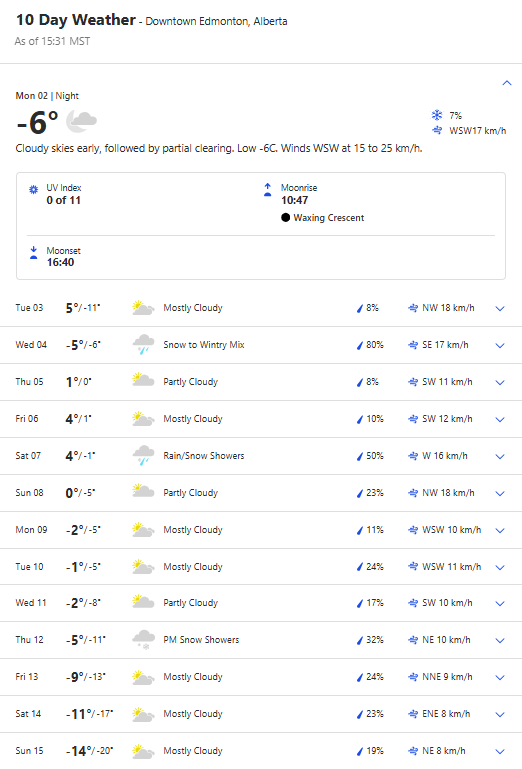Click the wind icon beside WSW17 km/h
Viewport: 522px width, 769px height.
coord(437,130)
